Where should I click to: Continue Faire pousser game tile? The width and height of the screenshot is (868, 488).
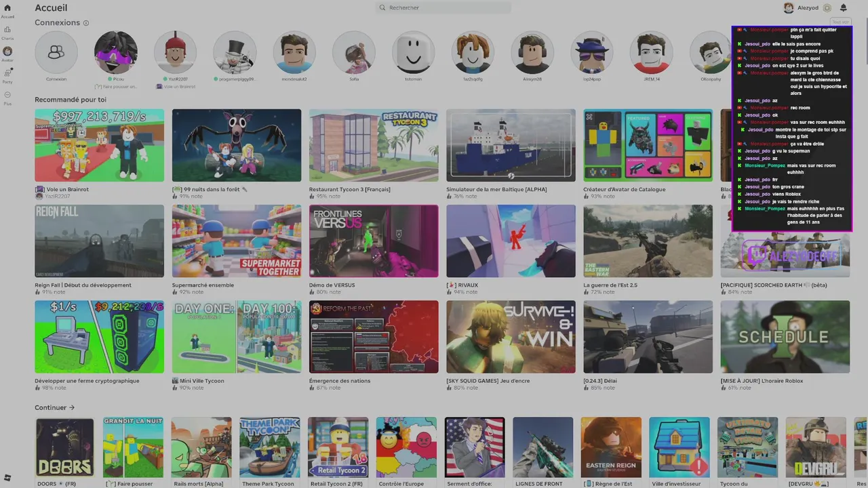[134, 447]
